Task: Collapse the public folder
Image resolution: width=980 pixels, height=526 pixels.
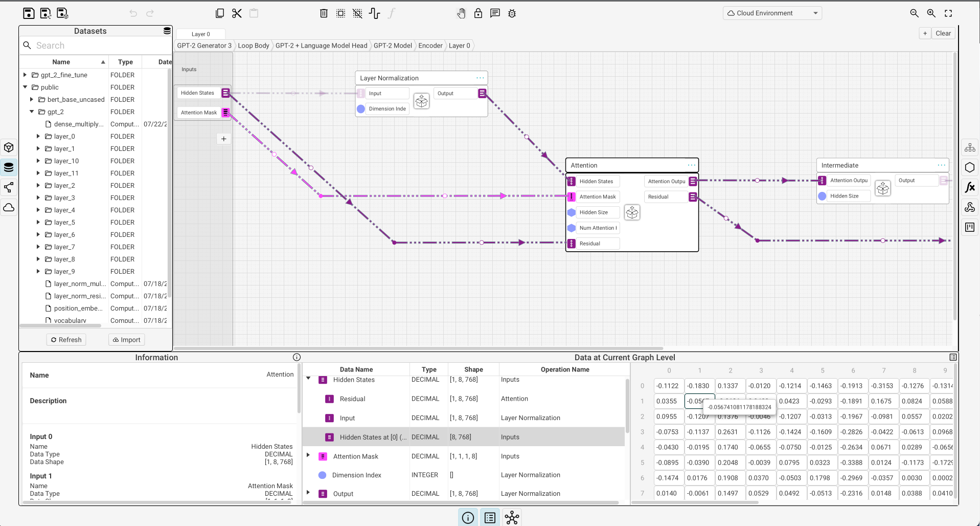Action: coord(25,87)
